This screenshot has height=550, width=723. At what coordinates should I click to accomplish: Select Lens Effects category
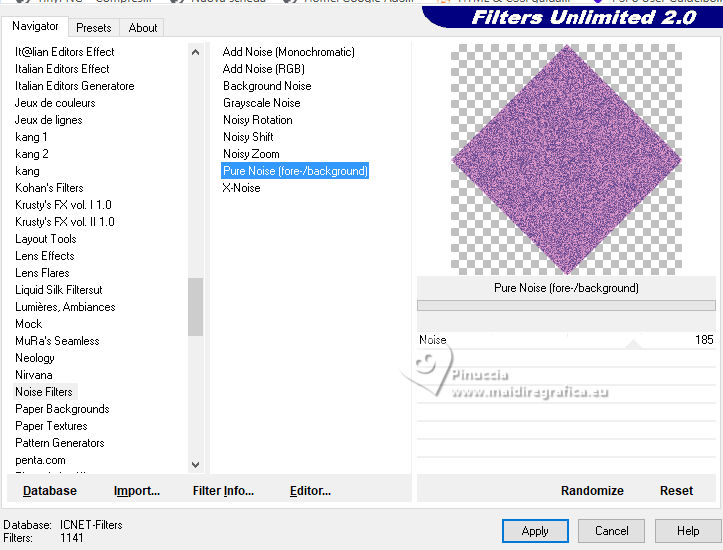tap(45, 256)
